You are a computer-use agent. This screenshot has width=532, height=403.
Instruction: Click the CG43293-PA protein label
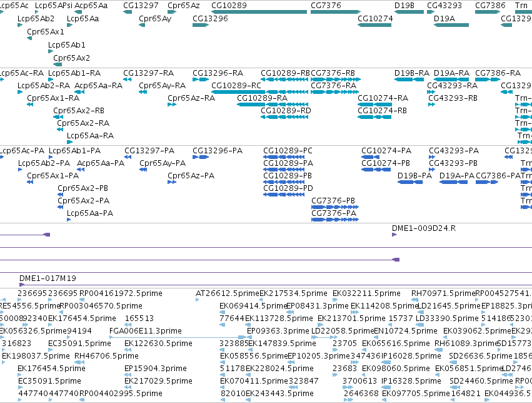point(454,151)
